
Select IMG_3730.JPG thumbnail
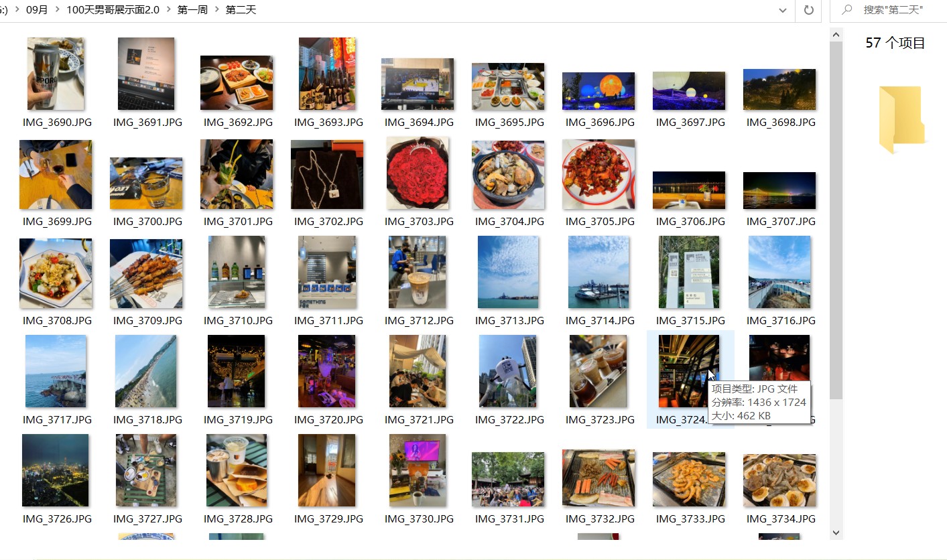[418, 470]
